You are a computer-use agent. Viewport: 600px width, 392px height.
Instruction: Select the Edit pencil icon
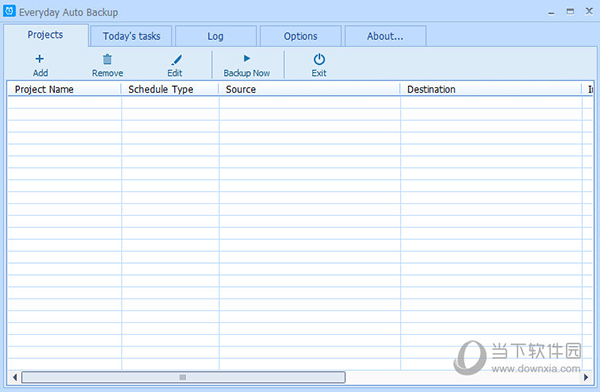pos(176,59)
